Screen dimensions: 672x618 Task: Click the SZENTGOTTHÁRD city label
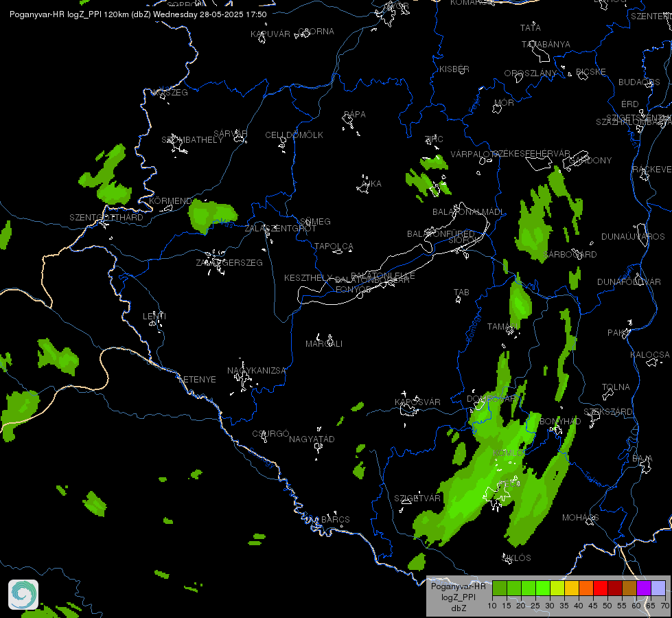(x=106, y=218)
